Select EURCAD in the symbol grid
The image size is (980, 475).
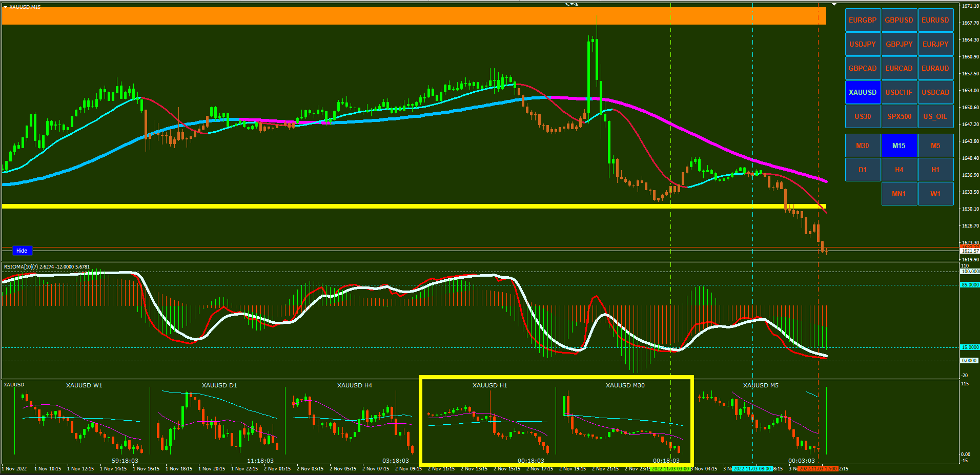(x=899, y=68)
